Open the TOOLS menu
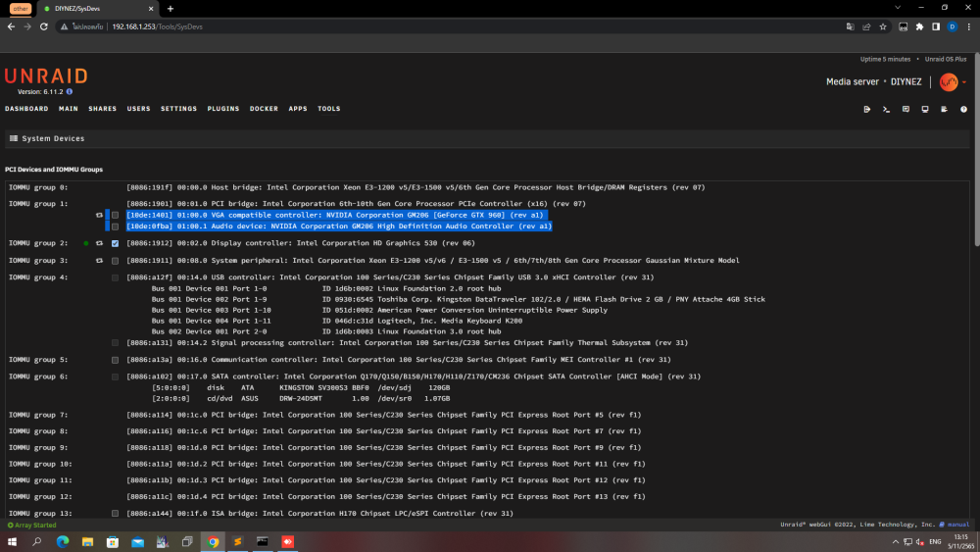This screenshot has height=552, width=980. [328, 109]
